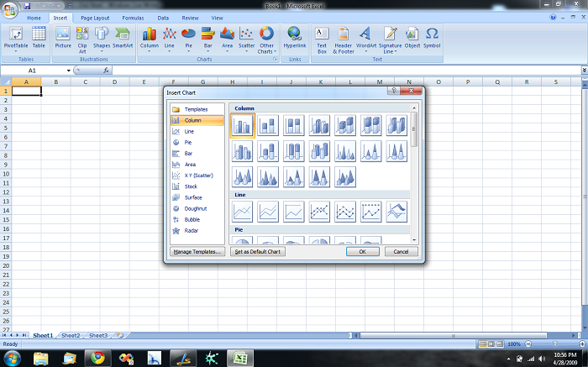This screenshot has height=367, width=588.
Task: Open the Insert Chart dialog help button
Action: (x=393, y=91)
